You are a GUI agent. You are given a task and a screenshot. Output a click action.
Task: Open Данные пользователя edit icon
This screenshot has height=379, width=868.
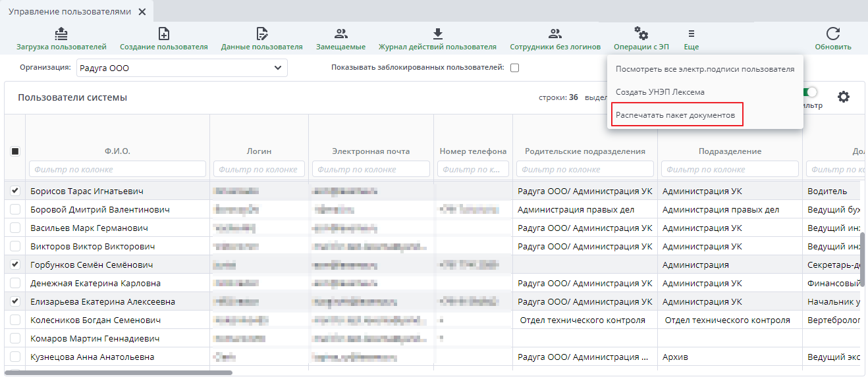click(x=261, y=34)
